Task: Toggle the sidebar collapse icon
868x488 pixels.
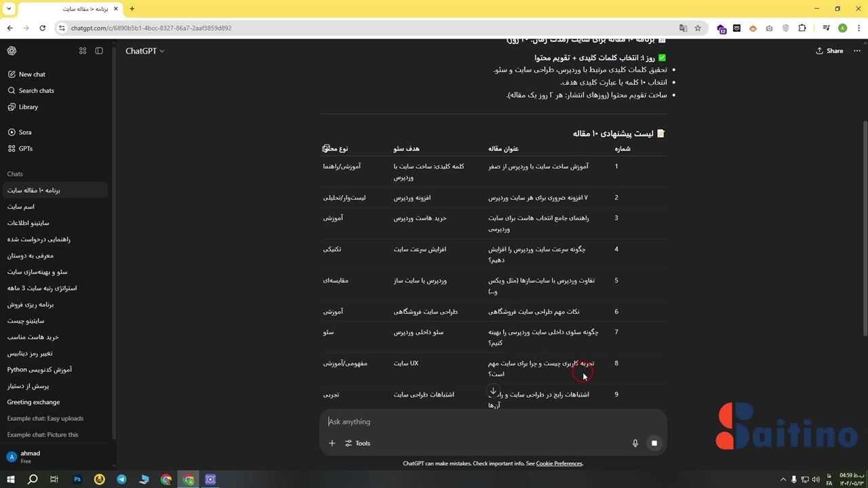Action: (99, 51)
